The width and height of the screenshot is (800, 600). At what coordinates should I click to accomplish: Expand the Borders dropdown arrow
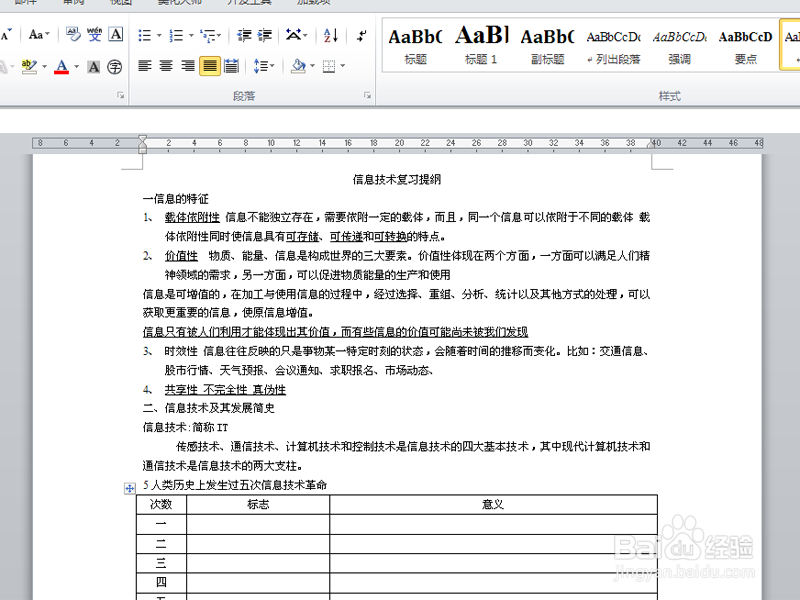pyautogui.click(x=342, y=66)
